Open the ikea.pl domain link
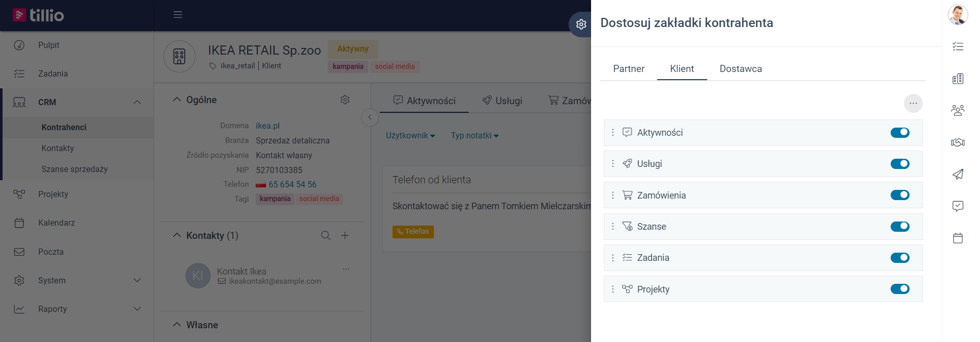This screenshot has height=342, width=980. [267, 126]
